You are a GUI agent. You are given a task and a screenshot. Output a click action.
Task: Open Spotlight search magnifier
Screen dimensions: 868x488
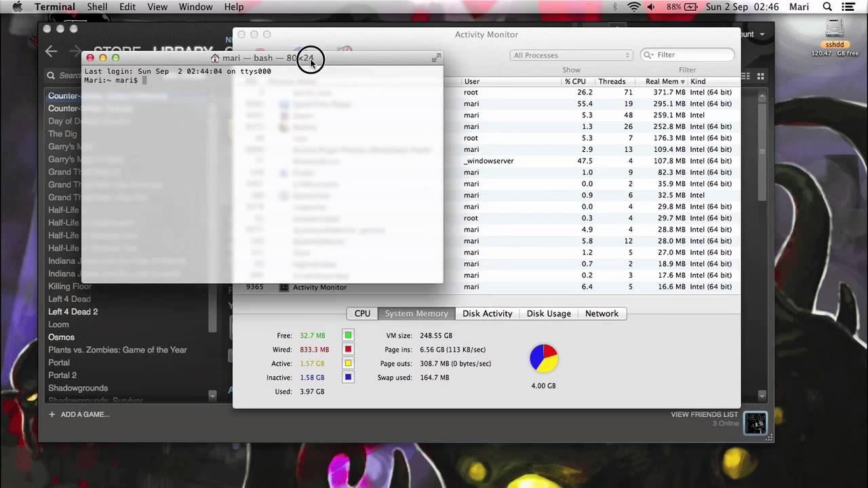click(x=827, y=7)
